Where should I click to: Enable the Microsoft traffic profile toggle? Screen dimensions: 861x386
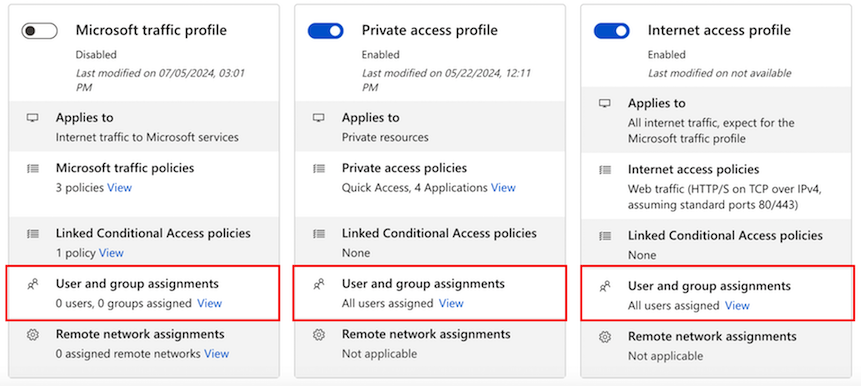[40, 31]
